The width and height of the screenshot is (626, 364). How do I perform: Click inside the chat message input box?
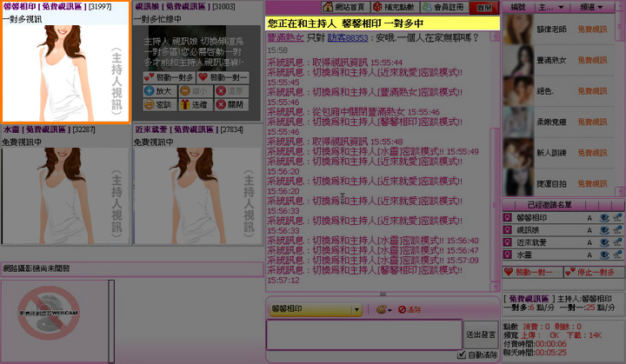point(363,334)
